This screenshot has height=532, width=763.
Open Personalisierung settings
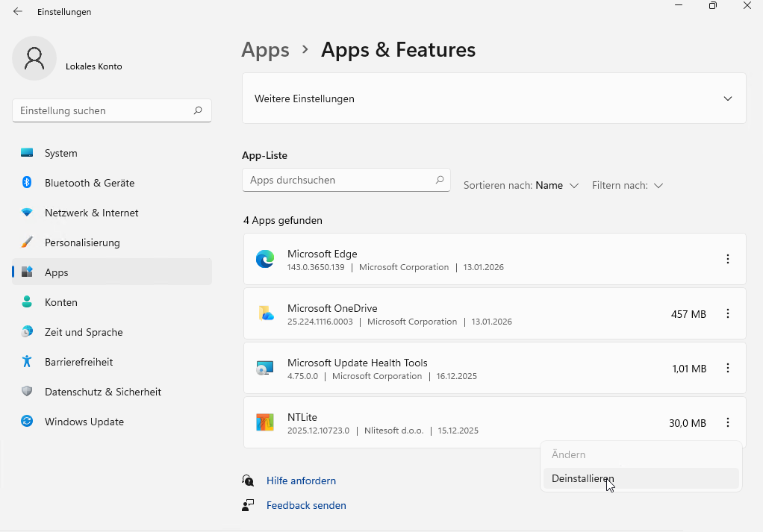[112, 242]
